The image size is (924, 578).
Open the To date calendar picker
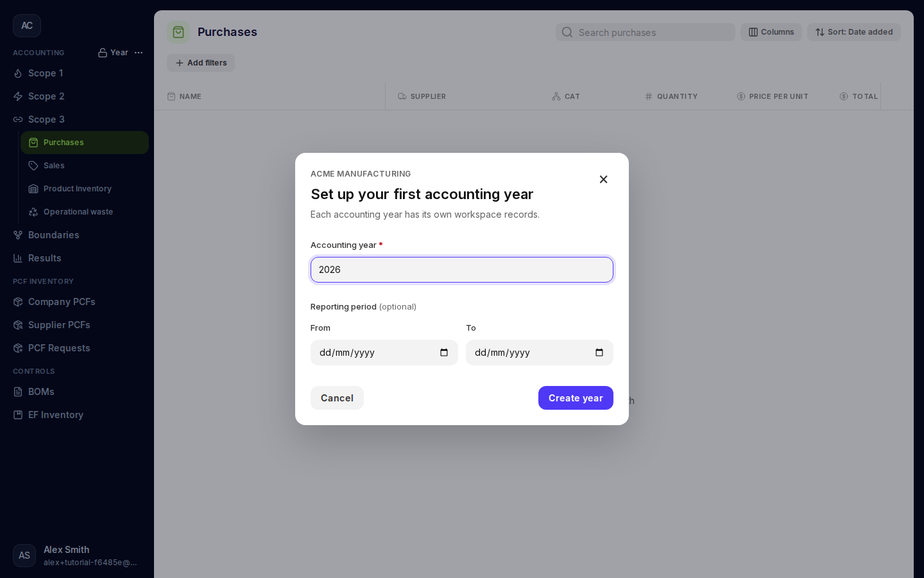(x=599, y=353)
